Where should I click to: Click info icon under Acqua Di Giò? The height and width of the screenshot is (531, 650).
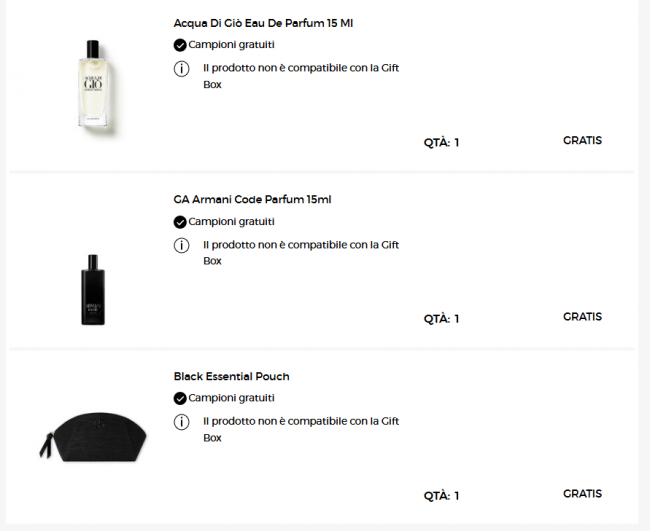click(x=181, y=68)
